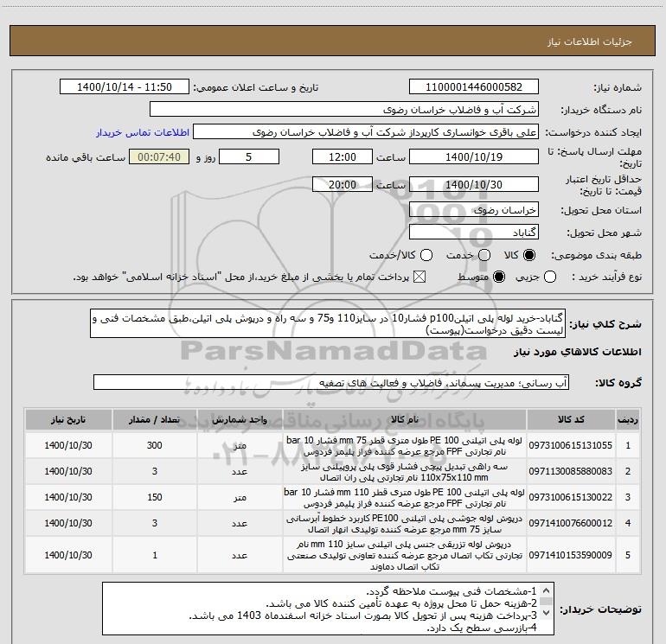Select the کالا radio button
Viewport: 666px width, 644px height.
point(529,255)
